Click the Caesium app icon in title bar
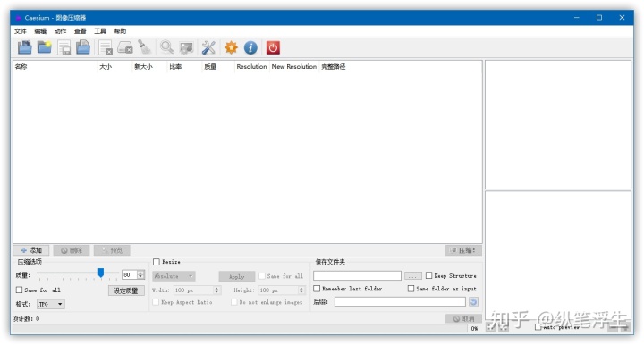Image resolution: width=644 pixels, height=345 pixels. tap(18, 18)
